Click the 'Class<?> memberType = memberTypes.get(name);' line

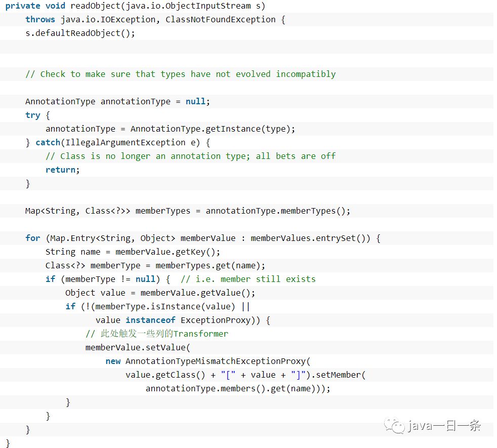tap(155, 265)
